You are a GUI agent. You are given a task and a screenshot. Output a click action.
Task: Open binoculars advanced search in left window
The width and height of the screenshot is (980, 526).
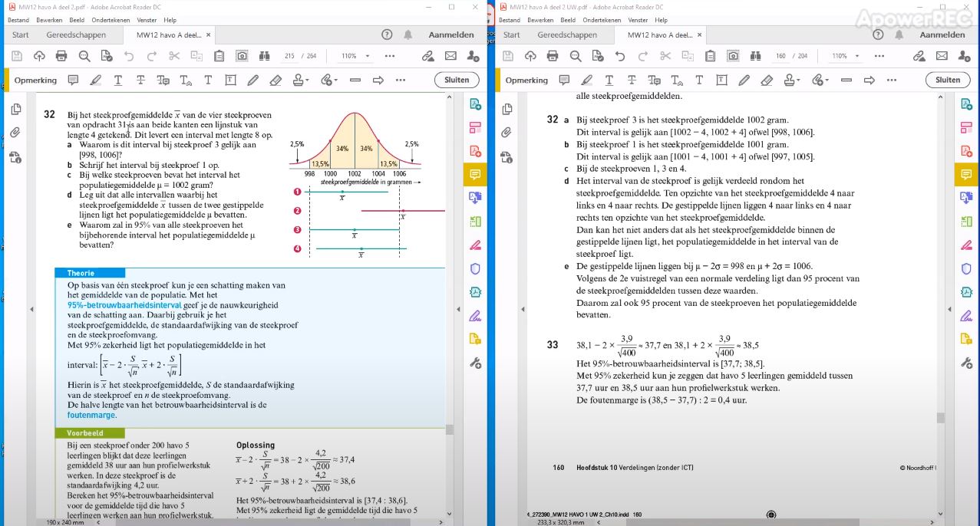click(x=265, y=56)
